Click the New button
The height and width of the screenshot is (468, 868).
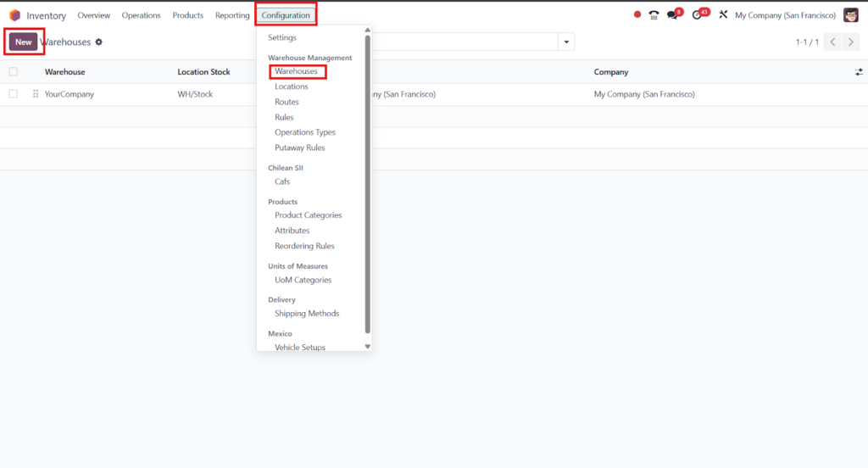point(23,42)
